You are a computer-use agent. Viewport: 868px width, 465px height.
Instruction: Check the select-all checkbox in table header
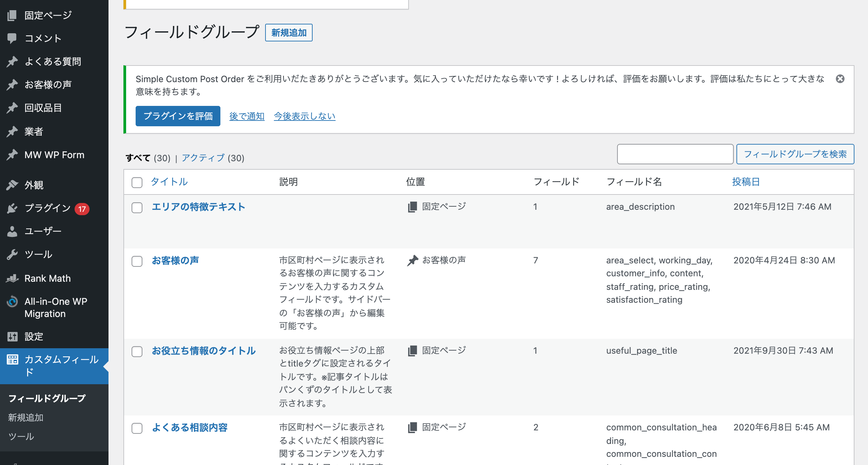137,182
